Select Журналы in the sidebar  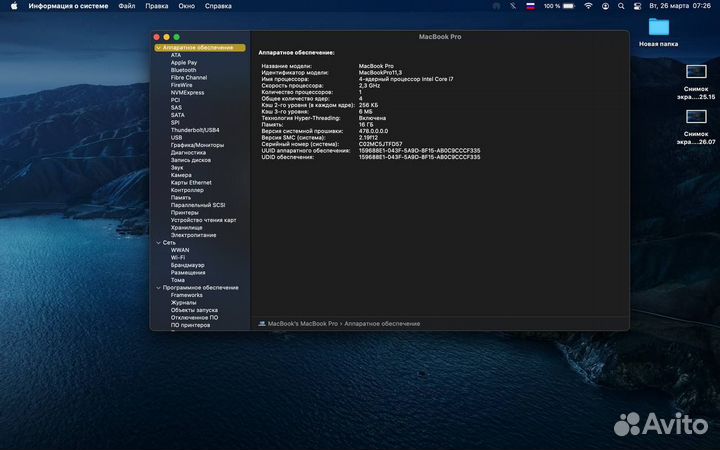coord(183,303)
